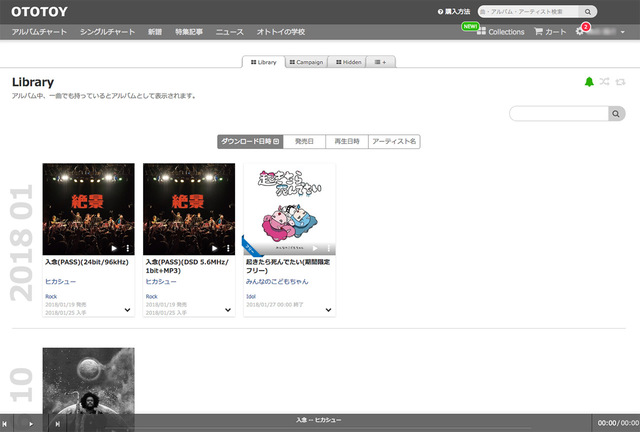Screen dimensions: 640x432
Task: Sort by アーティスト名
Action: pyautogui.click(x=394, y=141)
